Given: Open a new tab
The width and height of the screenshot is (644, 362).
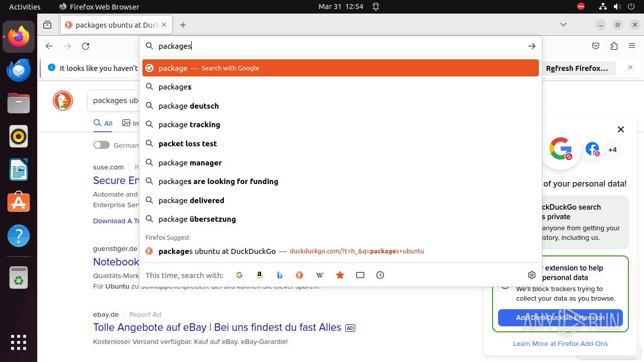Looking at the screenshot, I should tap(183, 25).
